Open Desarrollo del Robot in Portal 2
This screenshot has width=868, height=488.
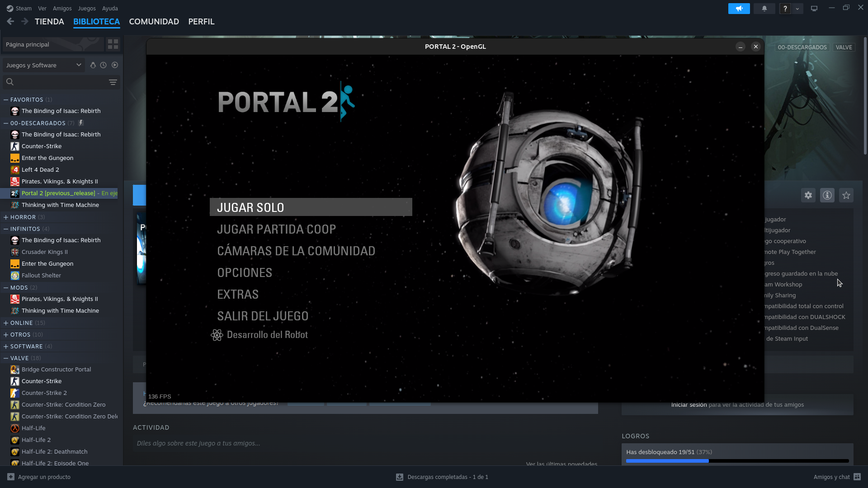tap(259, 335)
